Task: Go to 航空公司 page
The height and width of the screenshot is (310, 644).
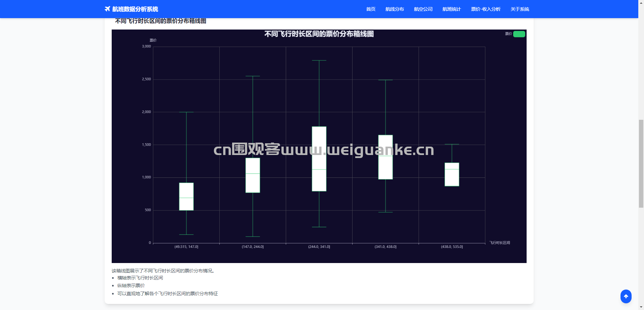Action: point(423,9)
